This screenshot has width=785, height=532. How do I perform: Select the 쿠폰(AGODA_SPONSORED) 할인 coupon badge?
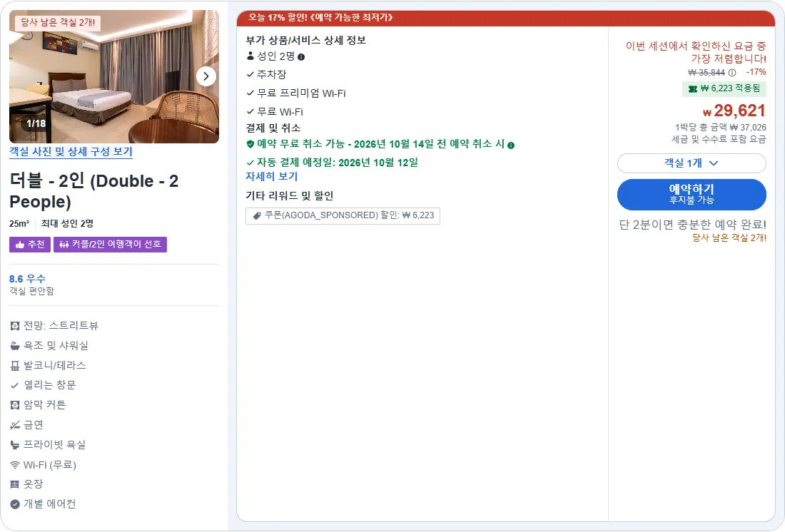(x=343, y=215)
